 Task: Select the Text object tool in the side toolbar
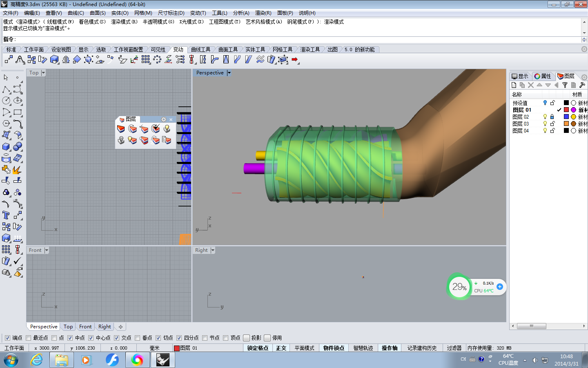pyautogui.click(x=6, y=215)
